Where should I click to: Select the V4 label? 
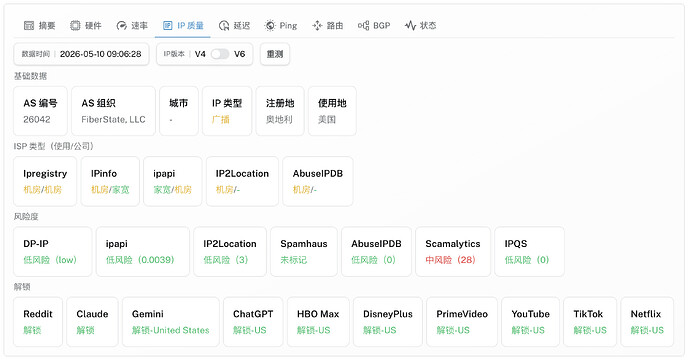(200, 54)
